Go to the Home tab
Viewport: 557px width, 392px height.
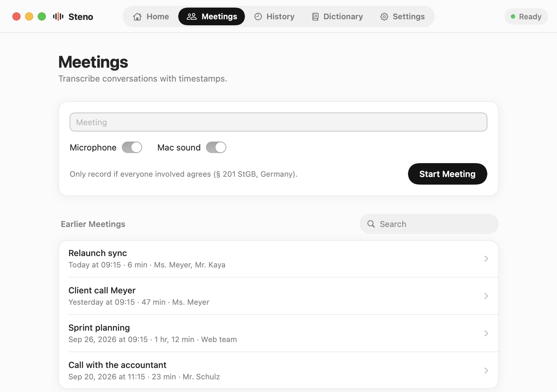tap(151, 16)
